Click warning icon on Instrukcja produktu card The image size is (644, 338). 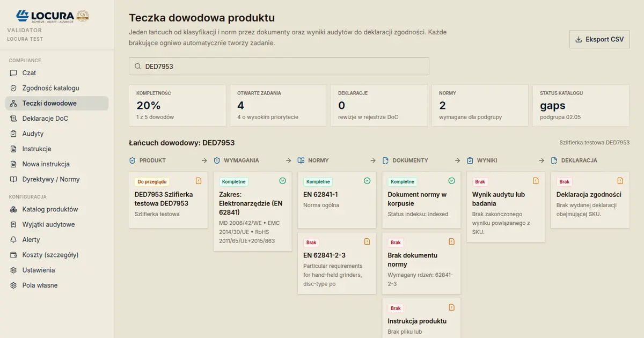451,307
